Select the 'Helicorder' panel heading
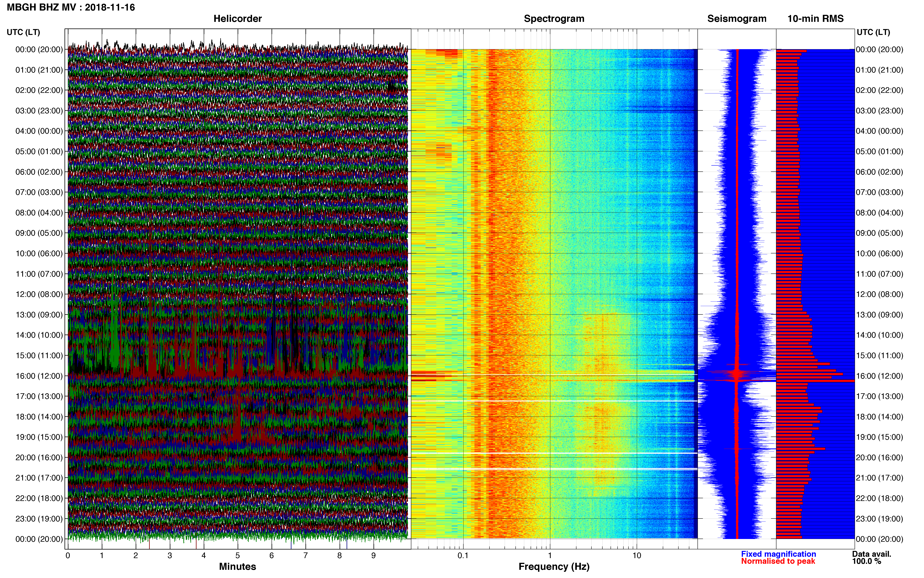The width and height of the screenshot is (924, 578). [x=237, y=18]
